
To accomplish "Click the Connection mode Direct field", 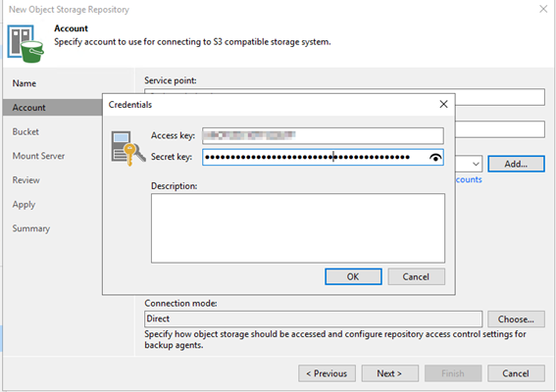I will (x=314, y=318).
